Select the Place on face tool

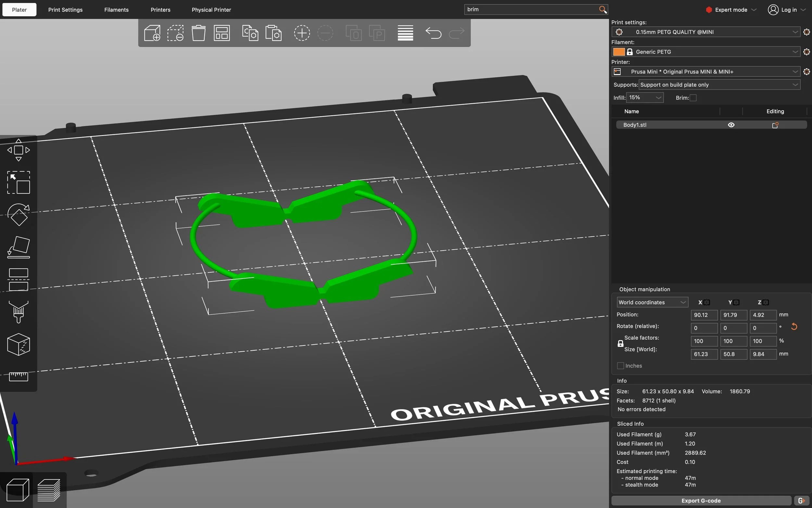coord(19,247)
